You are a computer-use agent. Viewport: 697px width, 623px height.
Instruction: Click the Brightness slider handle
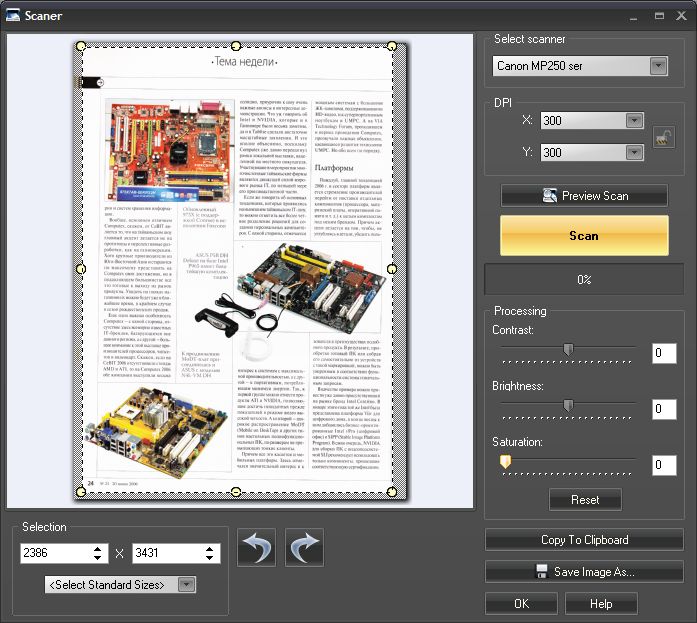(568, 406)
